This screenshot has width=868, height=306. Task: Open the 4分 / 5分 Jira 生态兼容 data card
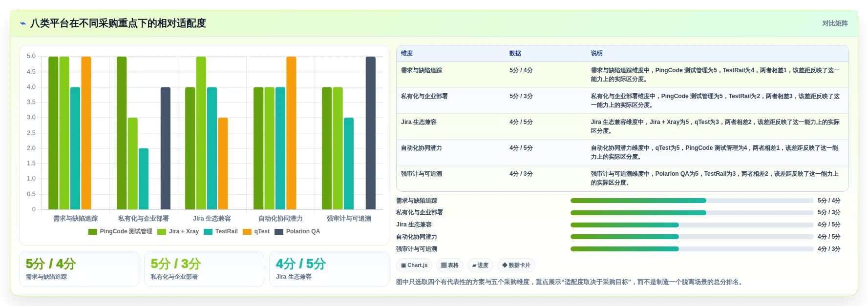click(x=329, y=269)
